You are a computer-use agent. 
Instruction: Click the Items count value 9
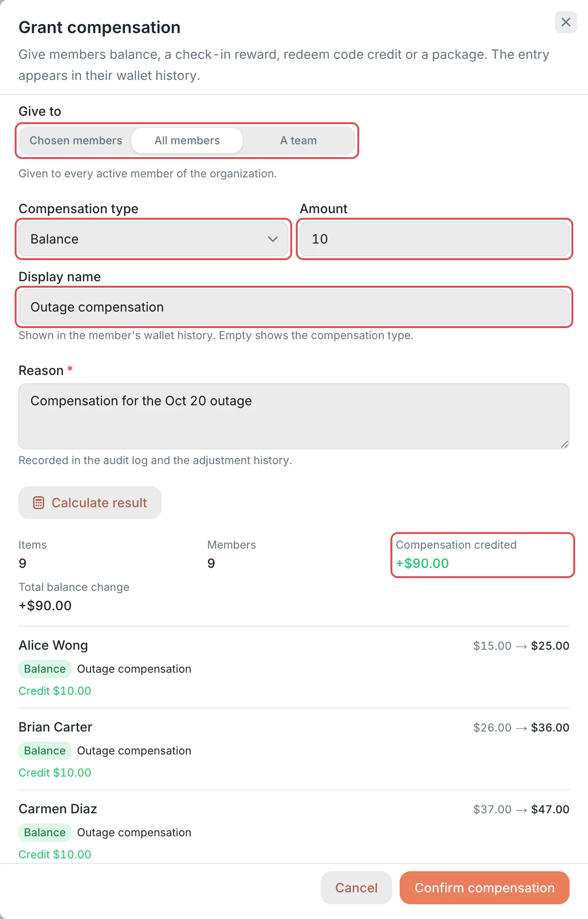(23, 563)
